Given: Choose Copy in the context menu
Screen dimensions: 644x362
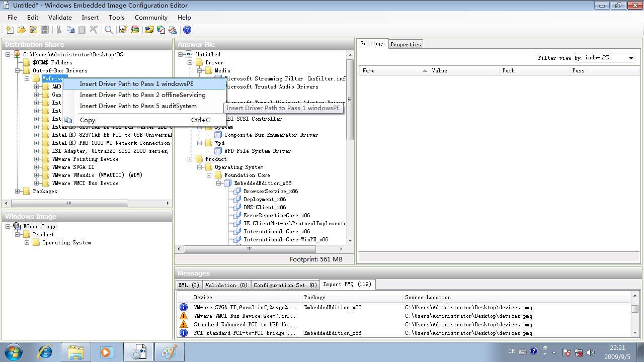Looking at the screenshot, I should point(144,120).
